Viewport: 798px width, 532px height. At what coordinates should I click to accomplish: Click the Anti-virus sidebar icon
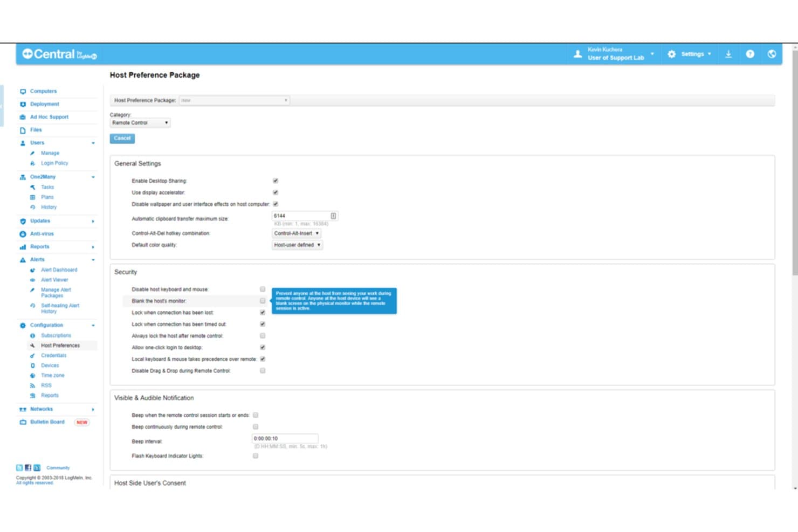click(23, 234)
